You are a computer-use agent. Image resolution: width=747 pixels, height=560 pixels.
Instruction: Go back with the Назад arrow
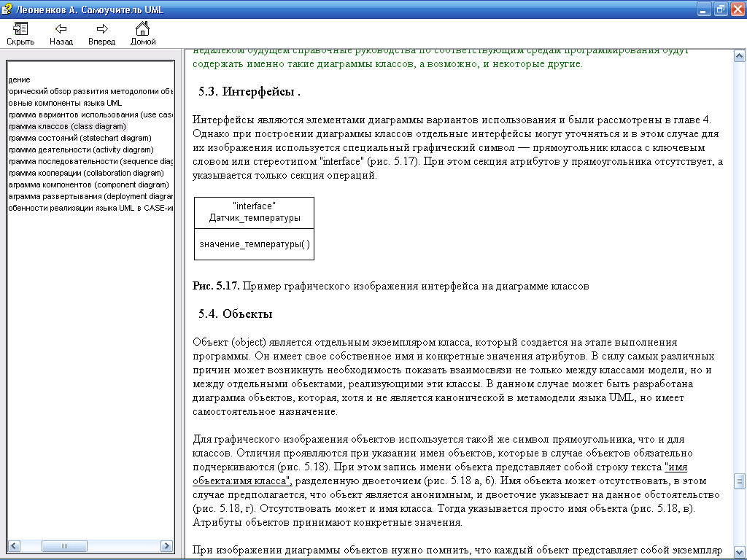pos(61,34)
